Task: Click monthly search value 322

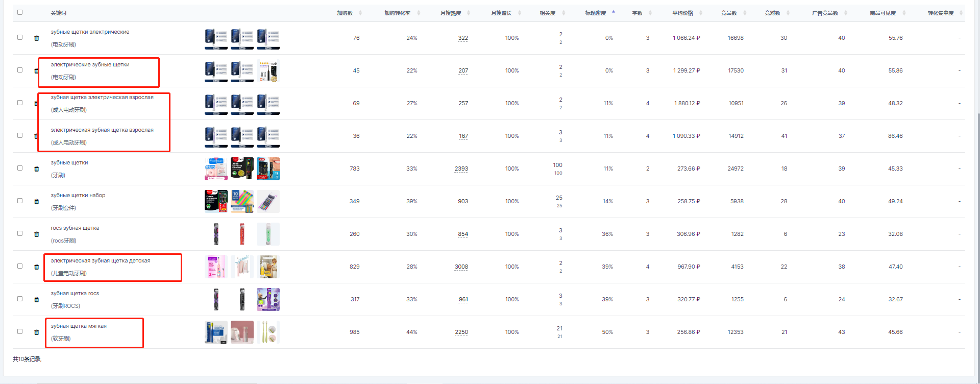Action: coord(463,38)
